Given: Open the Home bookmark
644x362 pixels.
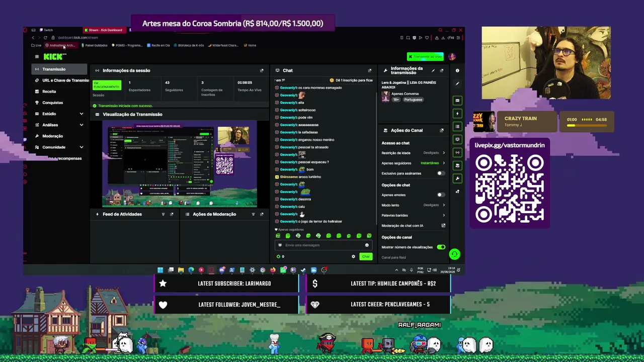Looking at the screenshot, I should pos(250,45).
